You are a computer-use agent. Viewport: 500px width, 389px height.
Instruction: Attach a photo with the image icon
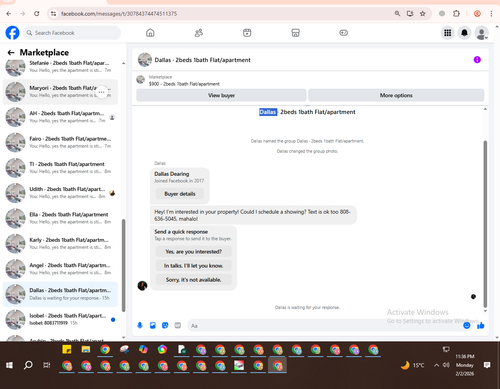tap(153, 325)
